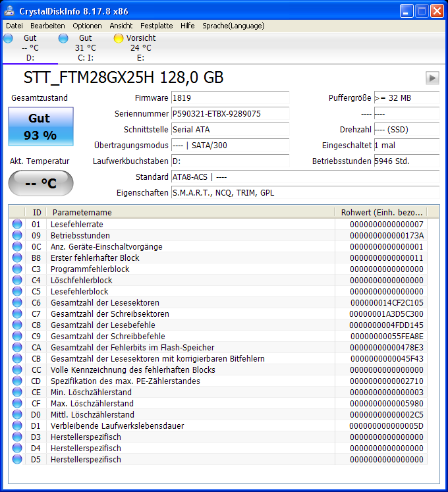The image size is (448, 492).
Task: Click the status orb for Erster fehlerhafter Block
Action: coord(17,258)
